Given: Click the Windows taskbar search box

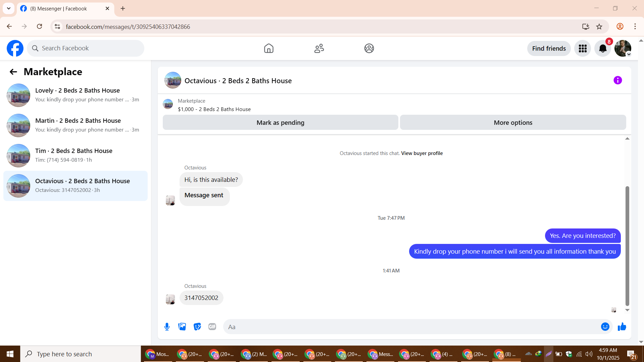Looking at the screenshot, I should point(81,354).
